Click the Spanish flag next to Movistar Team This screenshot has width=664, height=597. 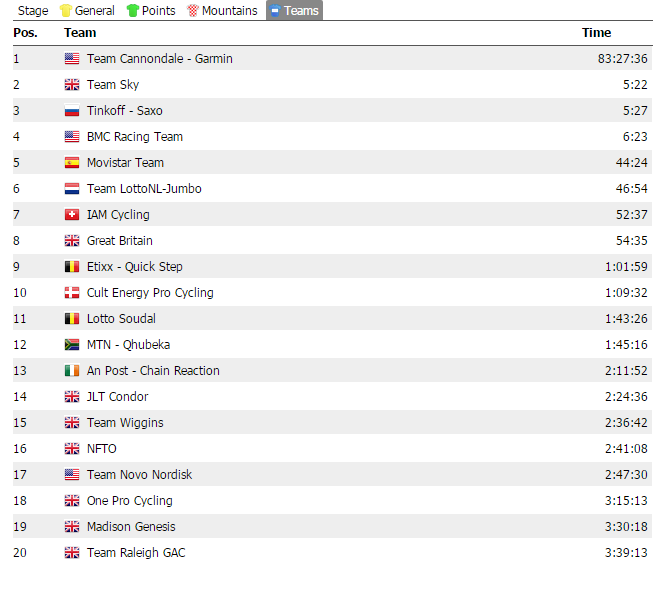click(72, 163)
